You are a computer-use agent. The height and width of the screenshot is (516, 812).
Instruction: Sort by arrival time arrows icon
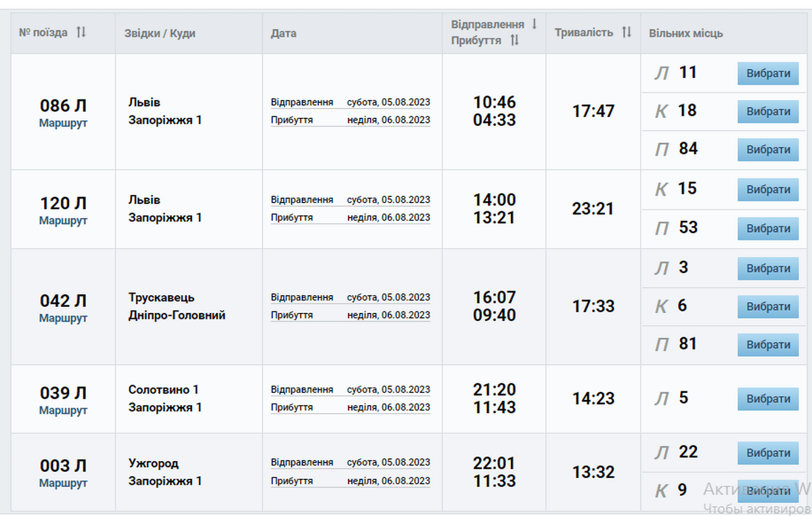[x=514, y=41]
